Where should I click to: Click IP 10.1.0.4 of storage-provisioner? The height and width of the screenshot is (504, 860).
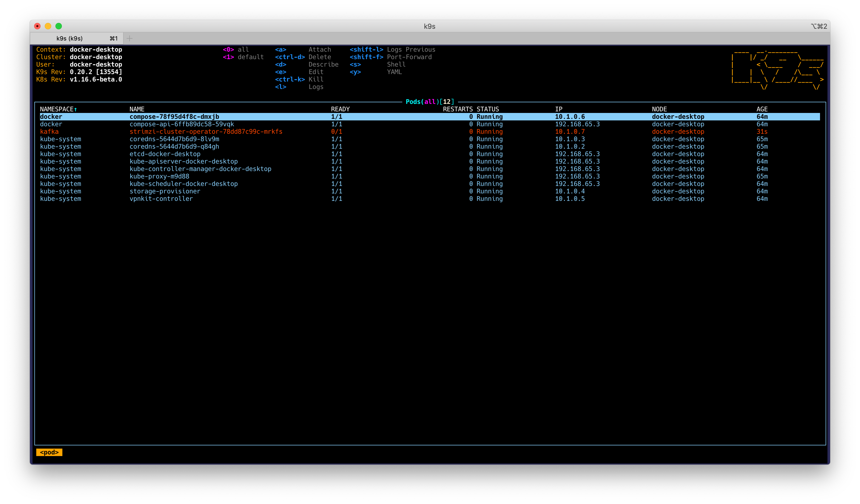tap(570, 191)
